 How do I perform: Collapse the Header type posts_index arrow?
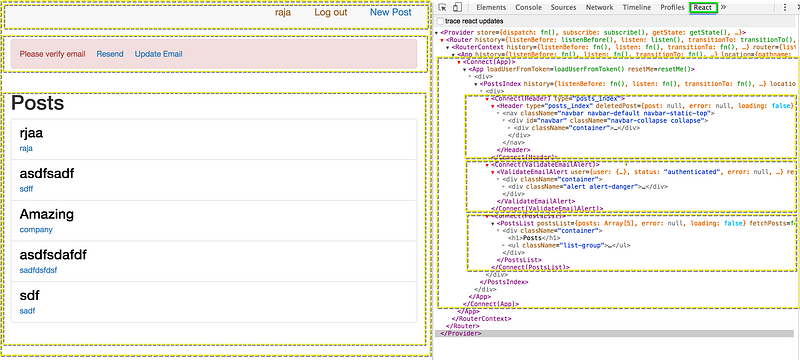493,106
